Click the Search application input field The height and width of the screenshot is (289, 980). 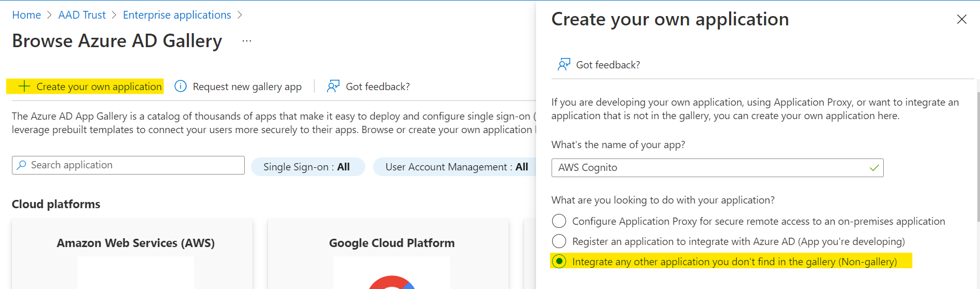tap(128, 165)
